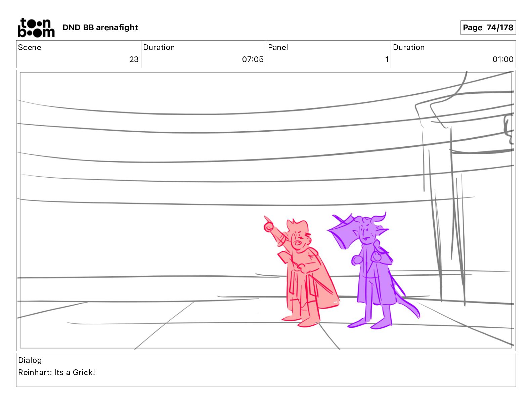Click scene duration value '07:05'
This screenshot has width=532, height=411.
[253, 59]
